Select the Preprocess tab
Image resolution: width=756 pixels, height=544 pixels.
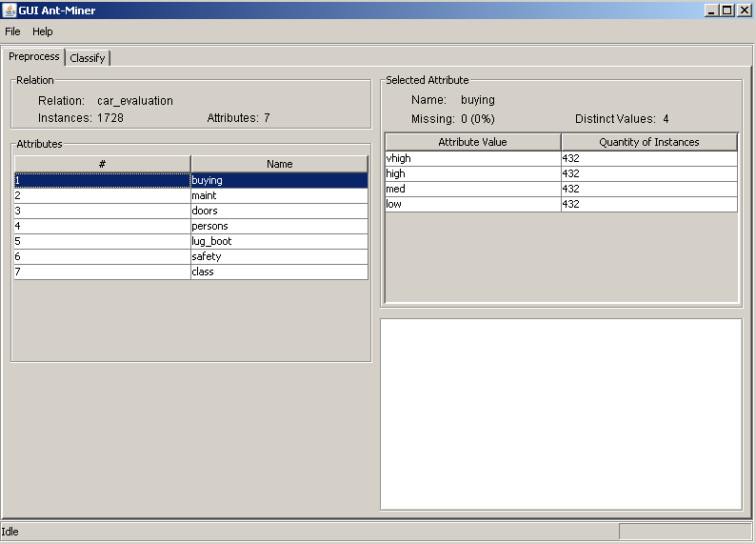[33, 56]
